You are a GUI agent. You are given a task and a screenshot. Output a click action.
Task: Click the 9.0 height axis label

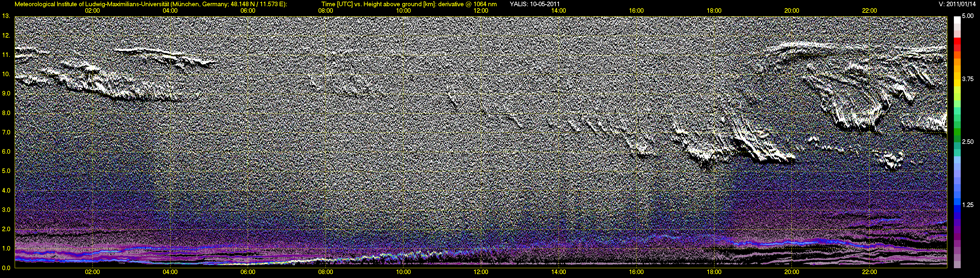click(6, 93)
